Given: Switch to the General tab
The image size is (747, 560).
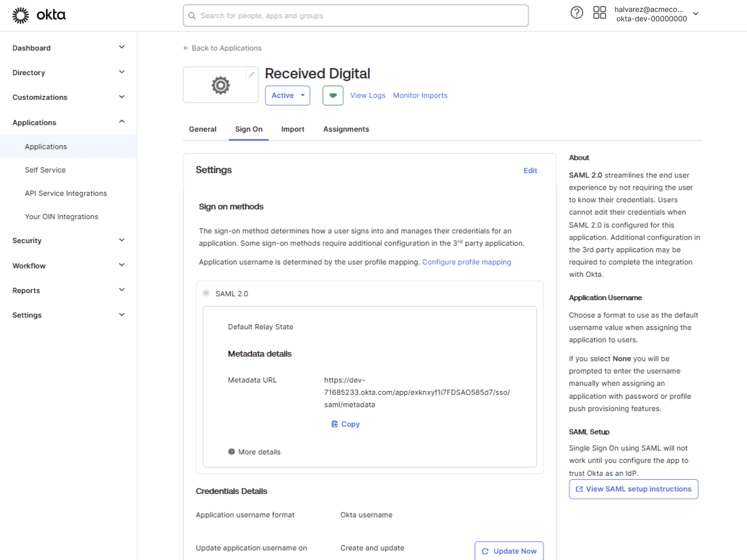Looking at the screenshot, I should tap(202, 129).
